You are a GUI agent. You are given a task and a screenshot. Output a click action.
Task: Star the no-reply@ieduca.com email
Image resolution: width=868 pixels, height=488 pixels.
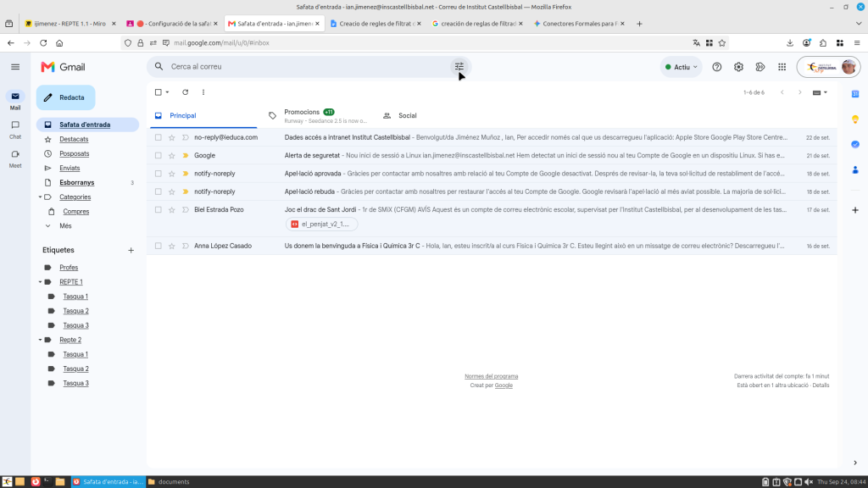[x=171, y=137]
